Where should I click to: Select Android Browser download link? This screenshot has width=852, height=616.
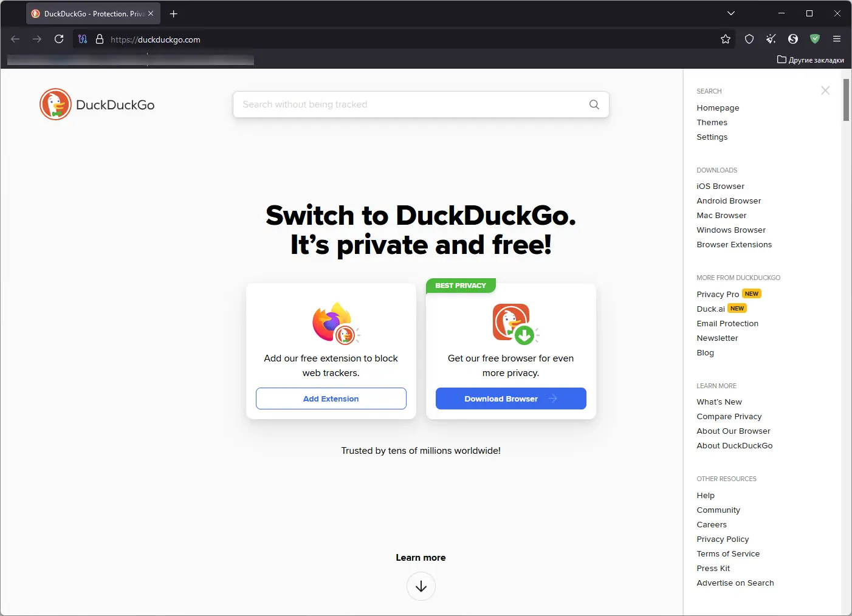tap(729, 200)
